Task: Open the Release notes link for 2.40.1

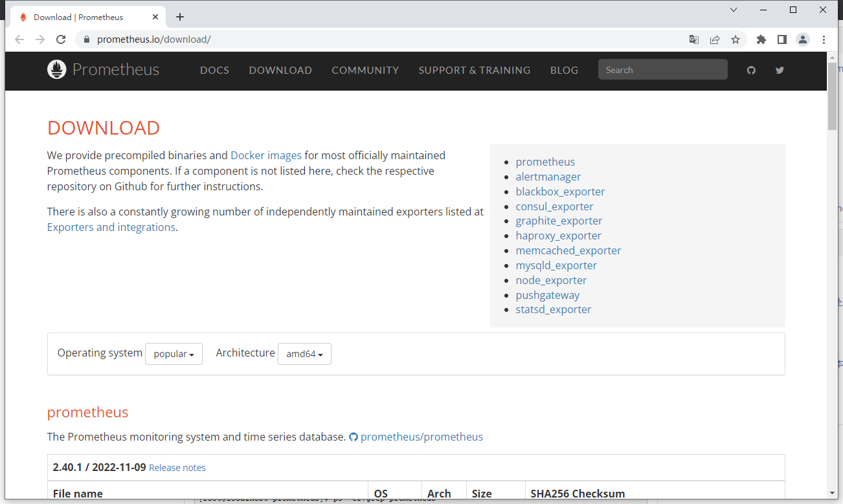Action: (177, 468)
